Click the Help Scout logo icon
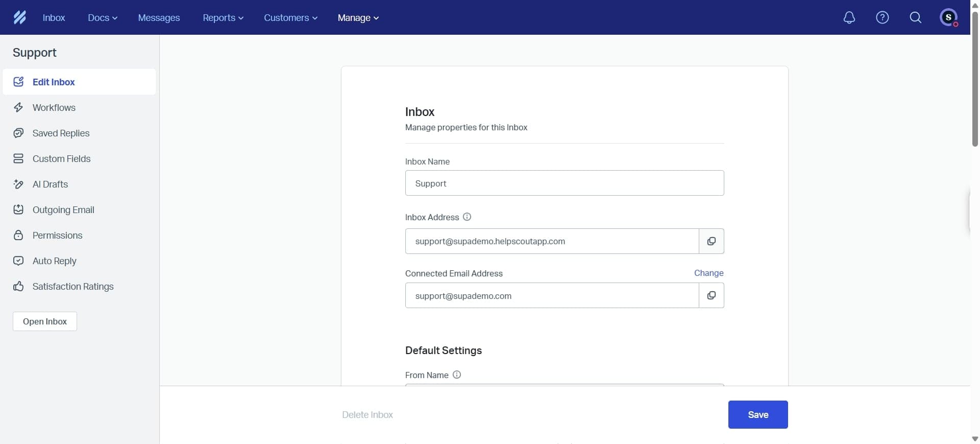The image size is (980, 444). [19, 17]
